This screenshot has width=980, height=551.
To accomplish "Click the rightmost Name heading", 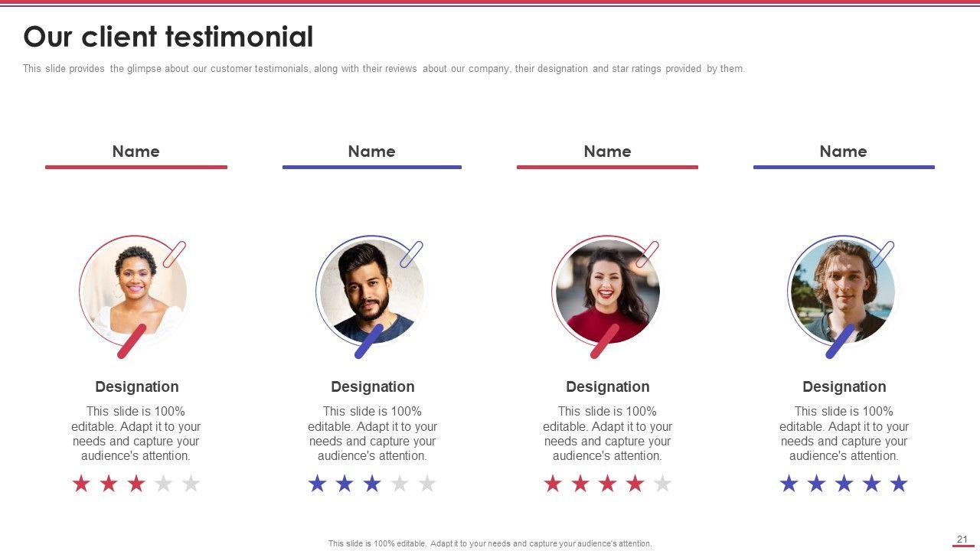I will [x=844, y=152].
